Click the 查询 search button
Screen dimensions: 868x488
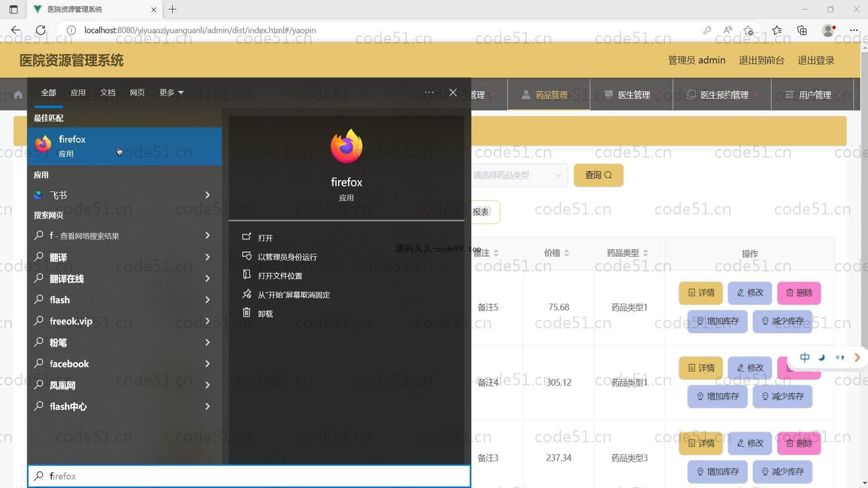coord(598,175)
